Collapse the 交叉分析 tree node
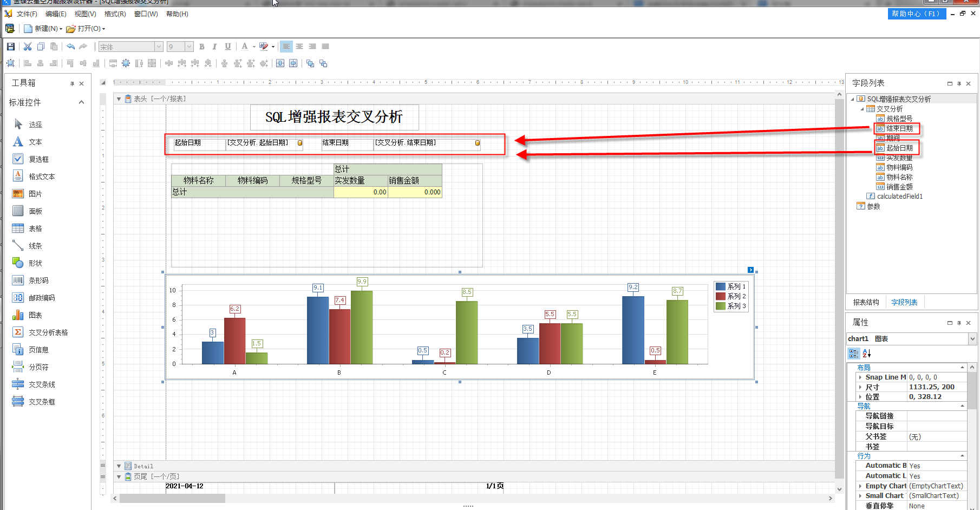 862,109
